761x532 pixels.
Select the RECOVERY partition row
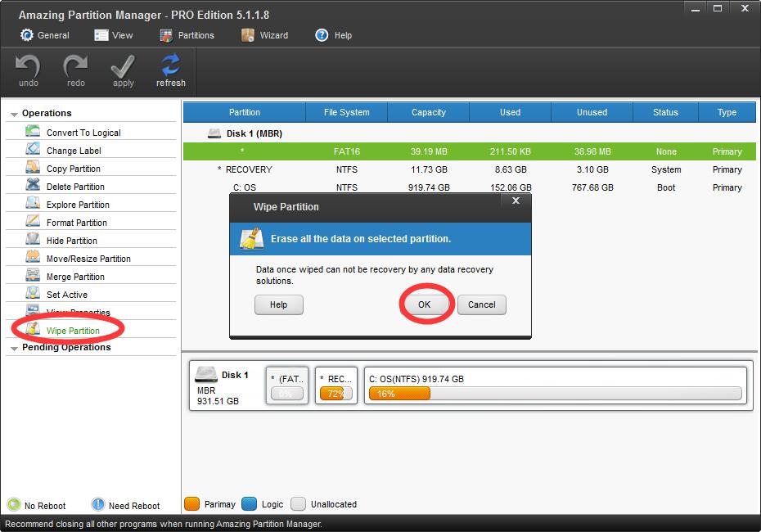point(470,169)
